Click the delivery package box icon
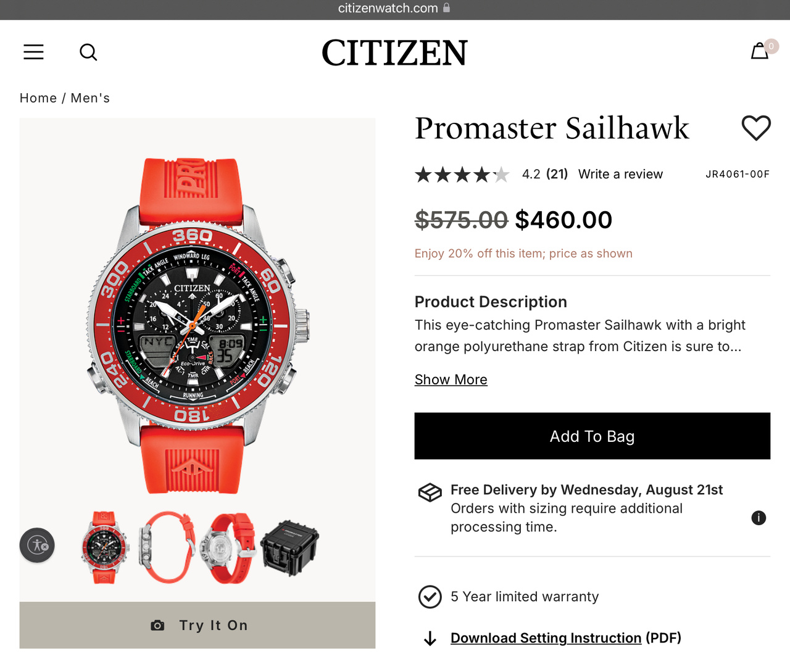 click(x=430, y=492)
